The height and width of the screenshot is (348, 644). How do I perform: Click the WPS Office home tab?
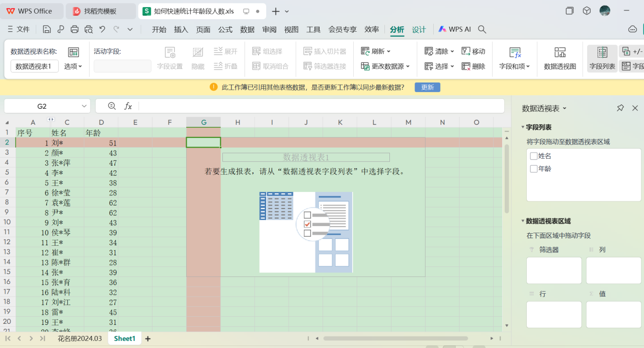[x=32, y=11]
